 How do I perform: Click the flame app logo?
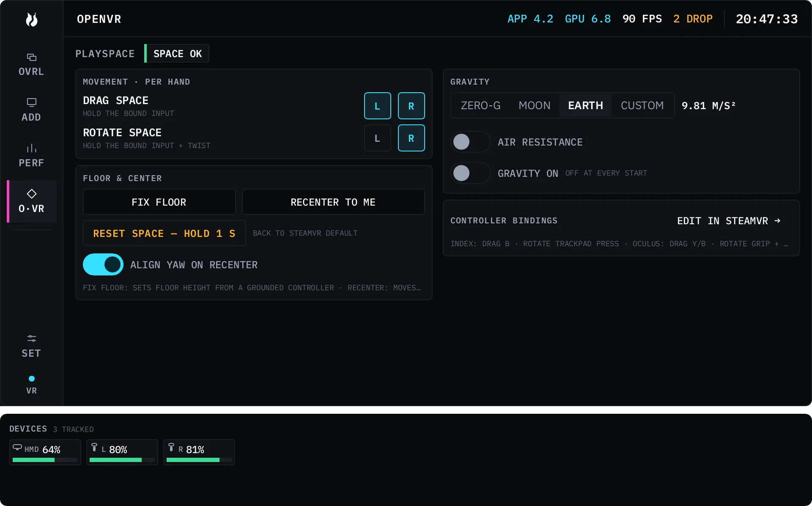pyautogui.click(x=32, y=19)
